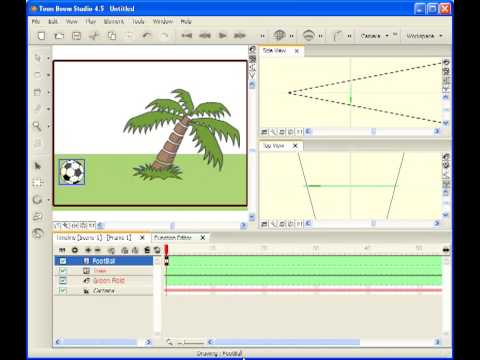Select the Zoom magnifier tool

click(x=37, y=126)
